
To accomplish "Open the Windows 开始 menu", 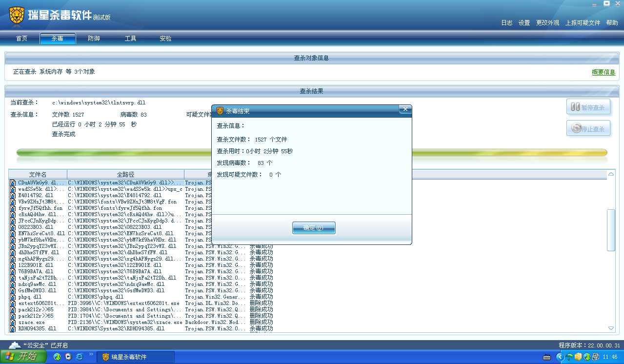I will [23, 357].
